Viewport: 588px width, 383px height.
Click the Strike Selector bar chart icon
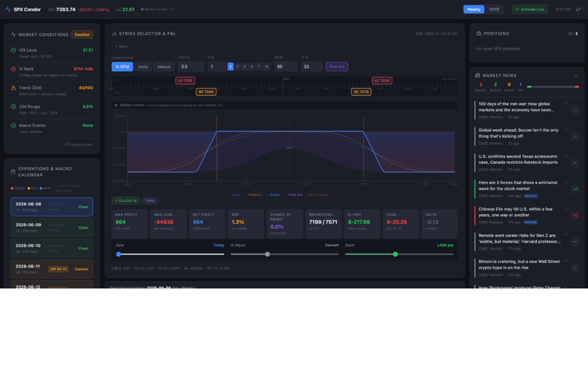click(x=114, y=33)
